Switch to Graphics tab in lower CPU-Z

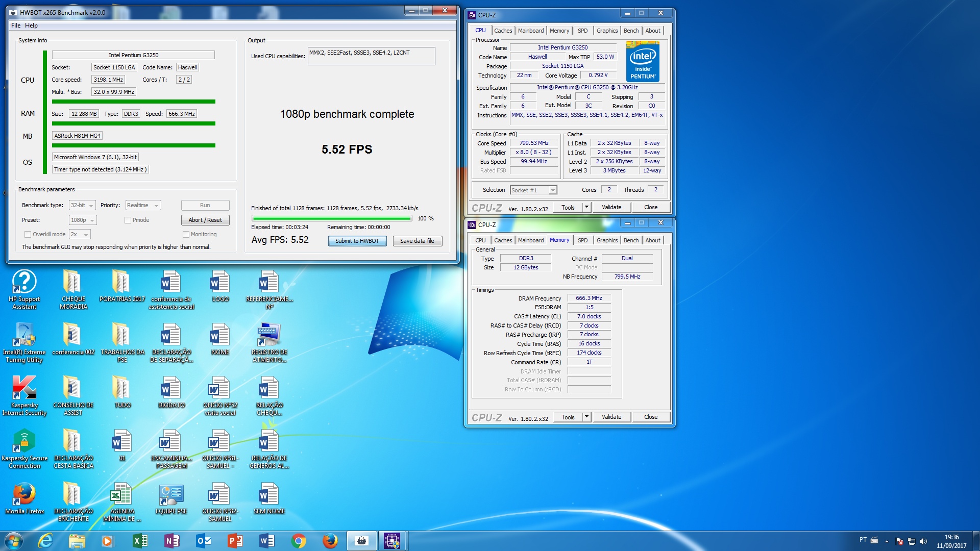pyautogui.click(x=607, y=240)
